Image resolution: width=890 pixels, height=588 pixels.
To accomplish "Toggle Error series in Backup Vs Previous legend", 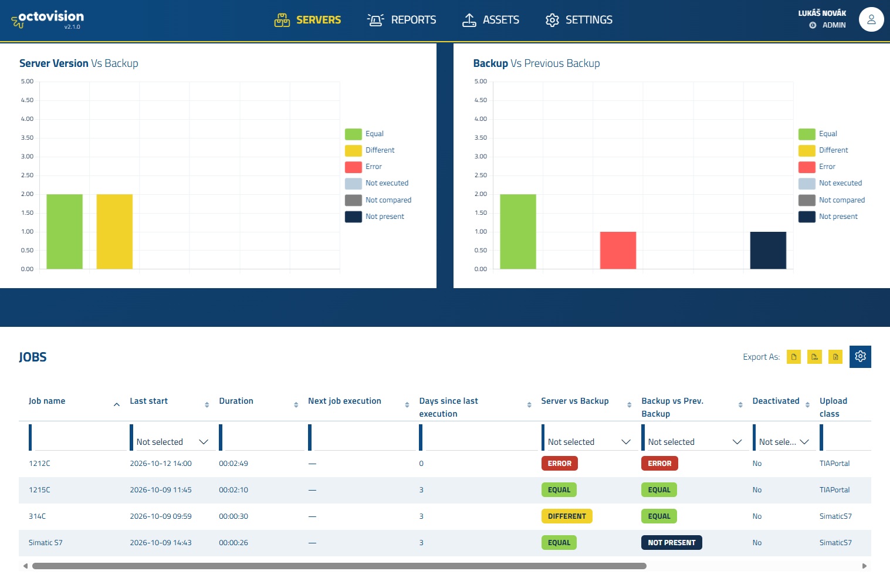I will [x=817, y=167].
